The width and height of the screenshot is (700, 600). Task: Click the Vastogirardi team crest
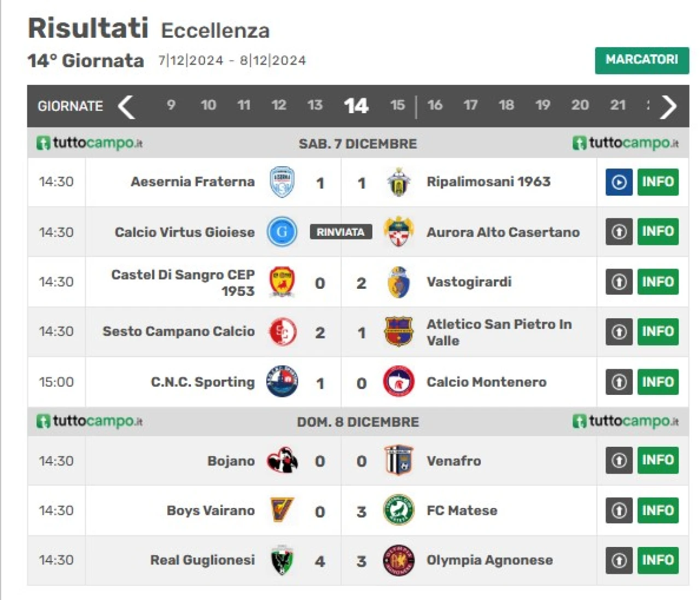coord(399,282)
